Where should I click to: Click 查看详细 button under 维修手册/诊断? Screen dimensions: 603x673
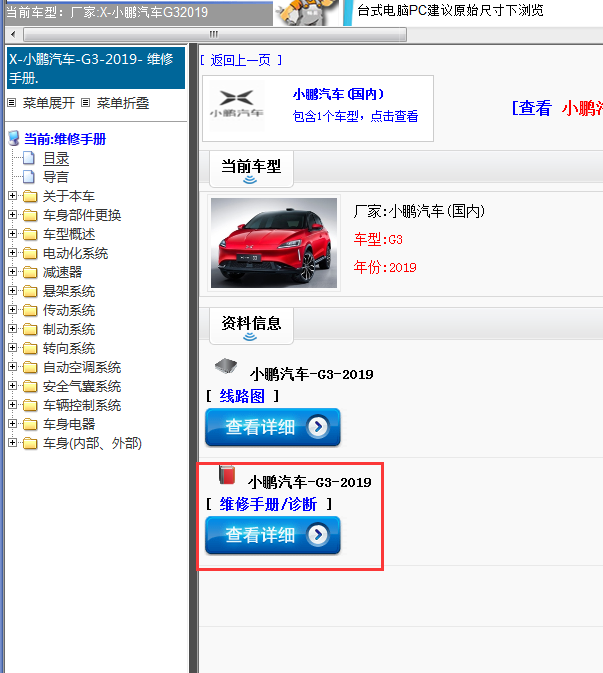pyautogui.click(x=273, y=535)
